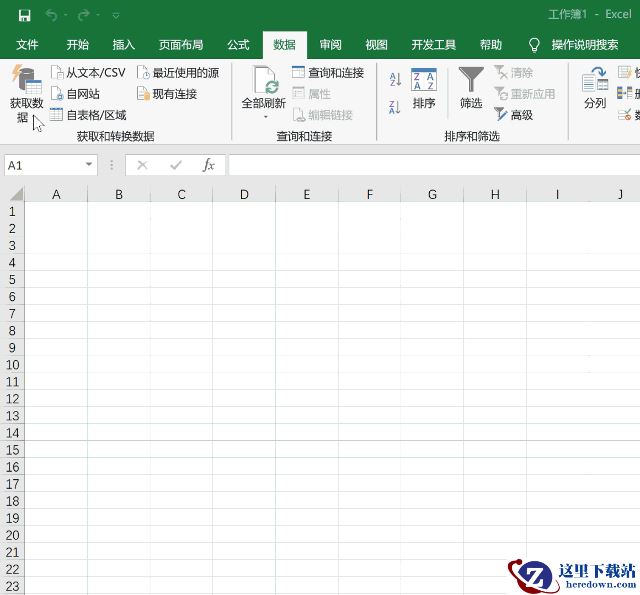Click the 清除 filter button
Image resolution: width=640 pixels, height=595 pixels.
[x=513, y=73]
